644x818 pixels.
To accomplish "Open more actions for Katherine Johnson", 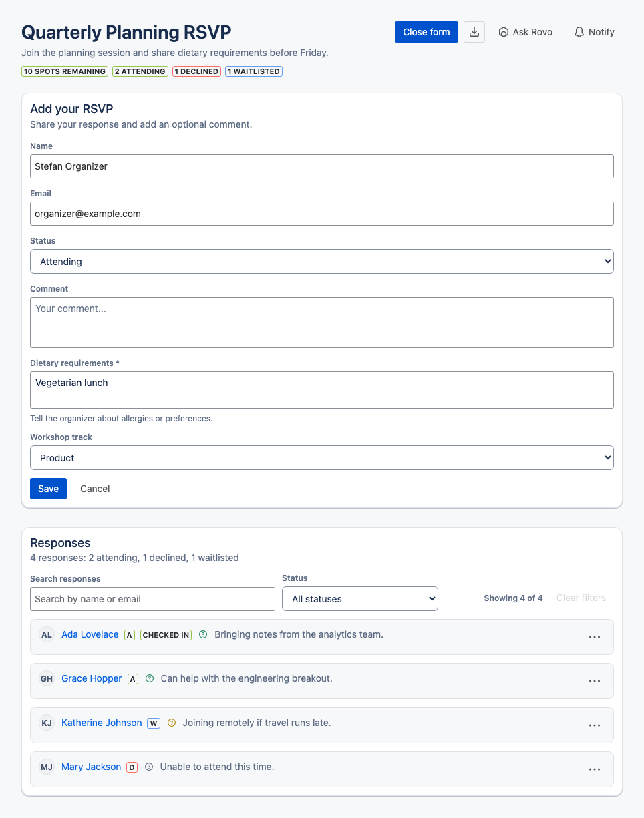I will pos(595,725).
